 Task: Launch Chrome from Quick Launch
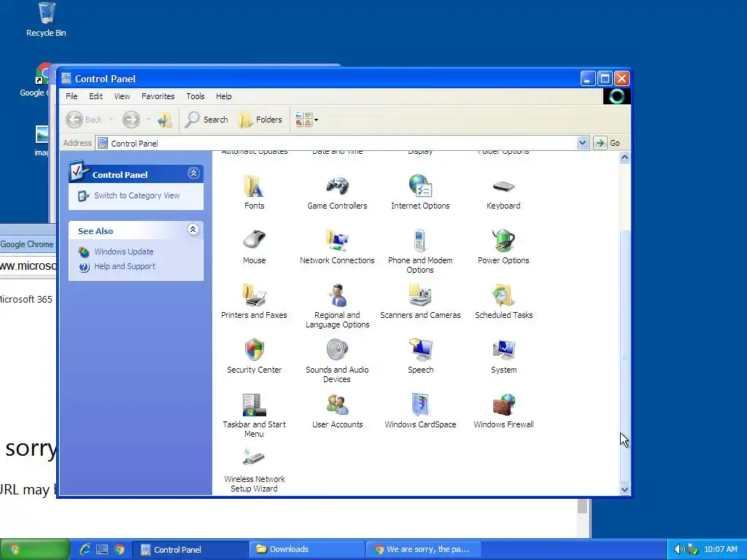coord(119,550)
